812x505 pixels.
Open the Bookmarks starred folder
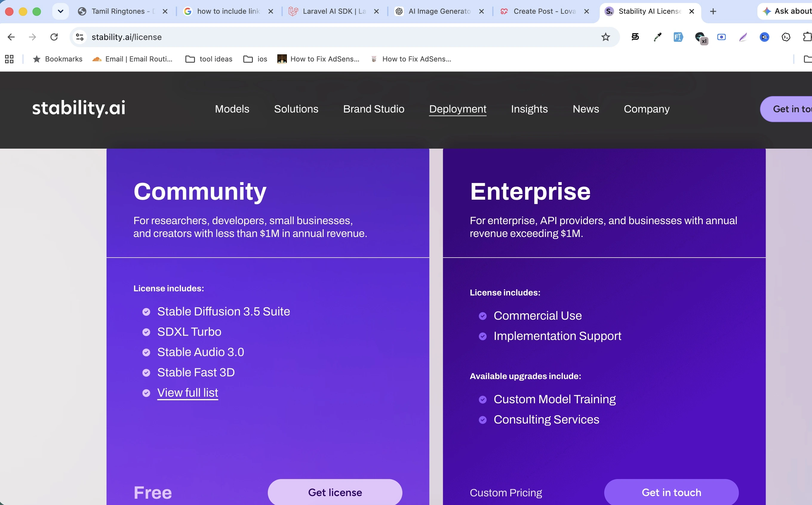[x=57, y=59]
